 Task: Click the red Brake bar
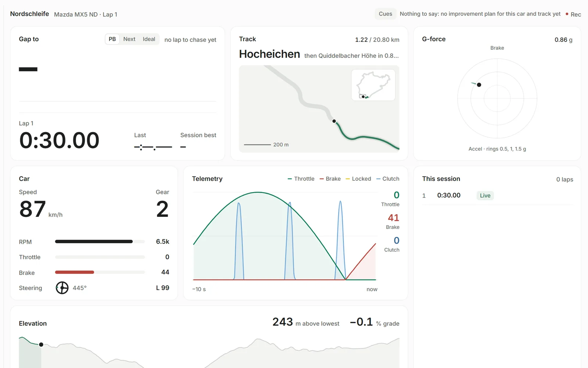pos(75,272)
